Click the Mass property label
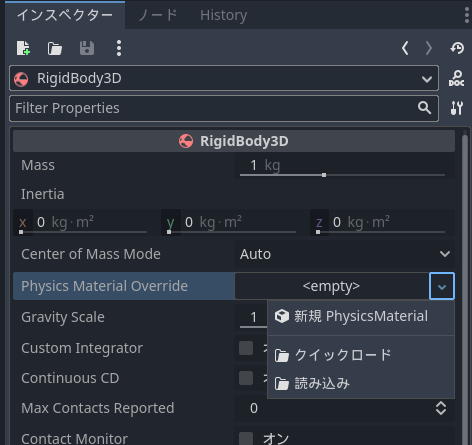Viewport: 472px width, 445px height. point(38,165)
